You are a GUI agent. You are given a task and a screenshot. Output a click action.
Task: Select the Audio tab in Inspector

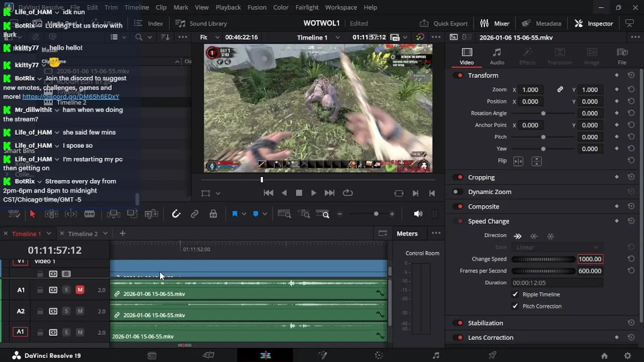pyautogui.click(x=497, y=56)
